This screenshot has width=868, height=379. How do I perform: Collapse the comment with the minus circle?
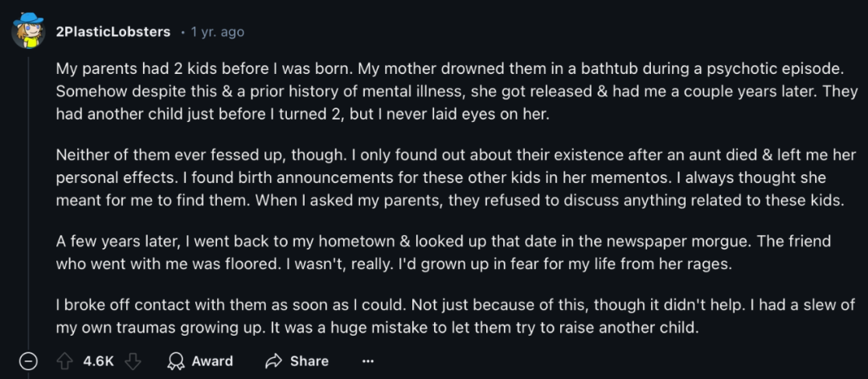[x=28, y=361]
